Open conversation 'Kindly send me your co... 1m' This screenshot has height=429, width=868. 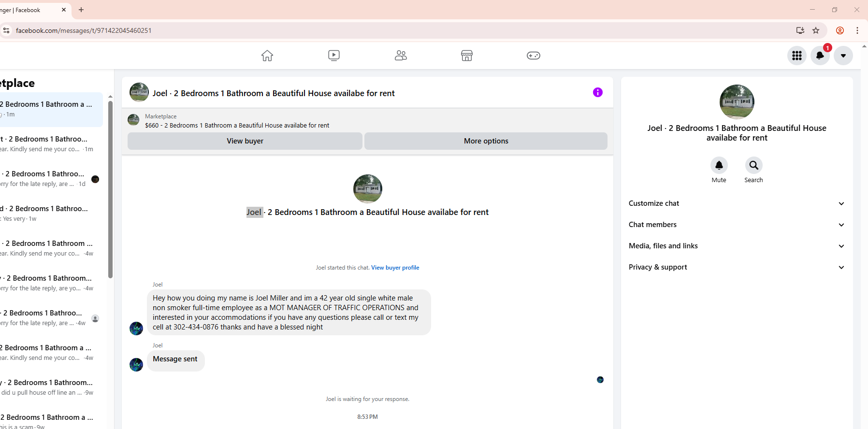click(x=51, y=144)
